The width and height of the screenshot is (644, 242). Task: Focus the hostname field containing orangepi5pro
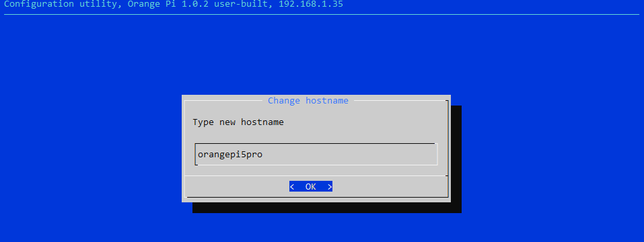point(316,155)
